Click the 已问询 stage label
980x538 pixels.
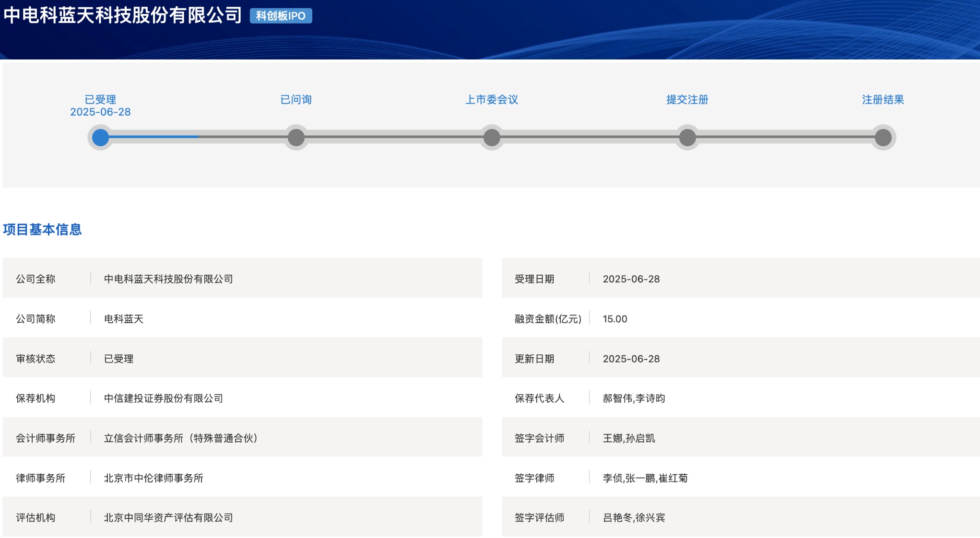pyautogui.click(x=296, y=99)
